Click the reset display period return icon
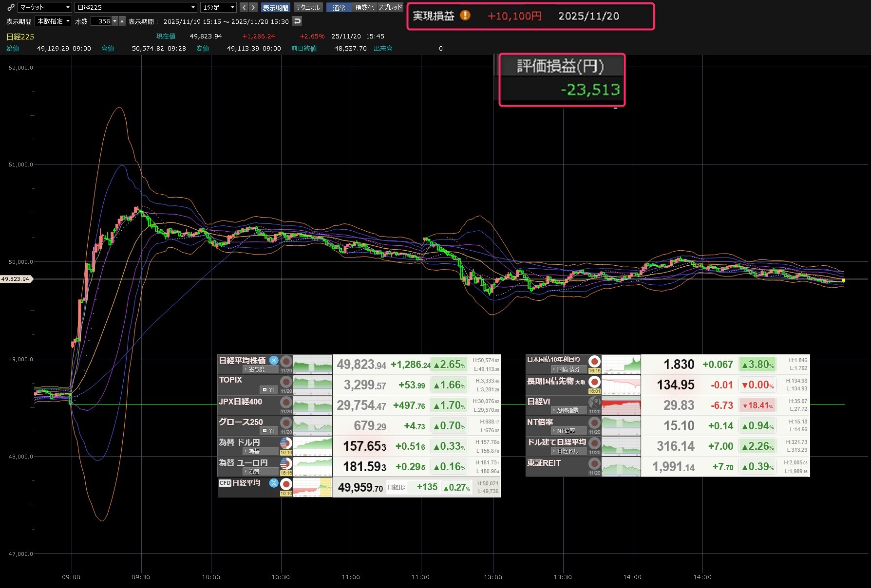The image size is (871, 588). (297, 21)
